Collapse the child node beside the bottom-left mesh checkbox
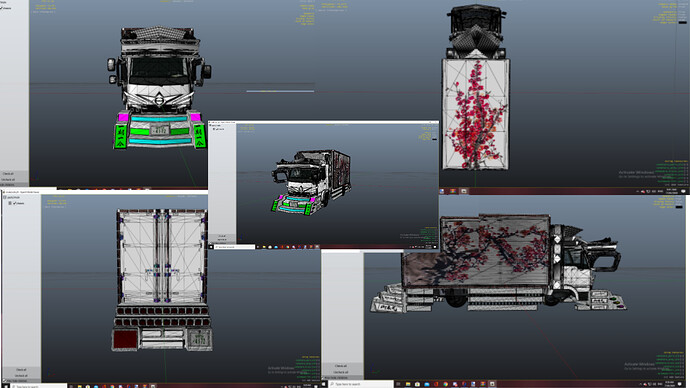 click(x=10, y=203)
